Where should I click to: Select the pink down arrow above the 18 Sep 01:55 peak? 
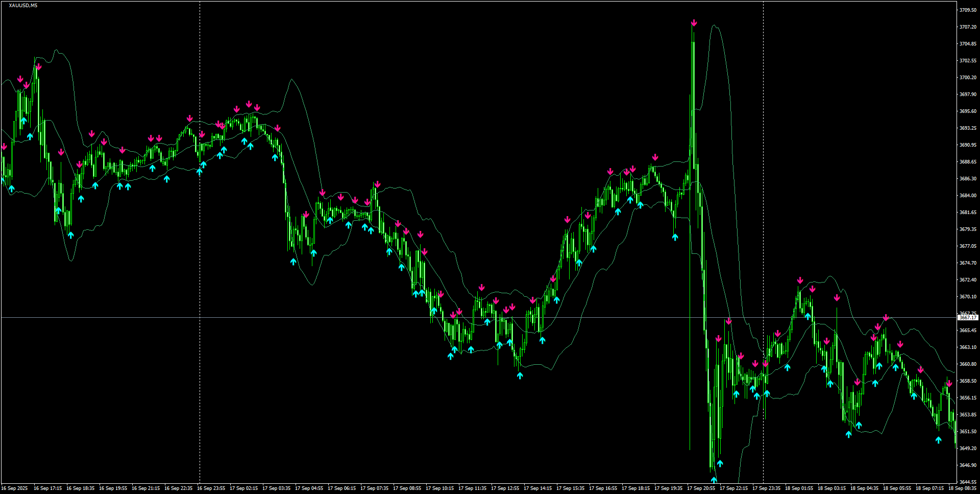pyautogui.click(x=800, y=280)
